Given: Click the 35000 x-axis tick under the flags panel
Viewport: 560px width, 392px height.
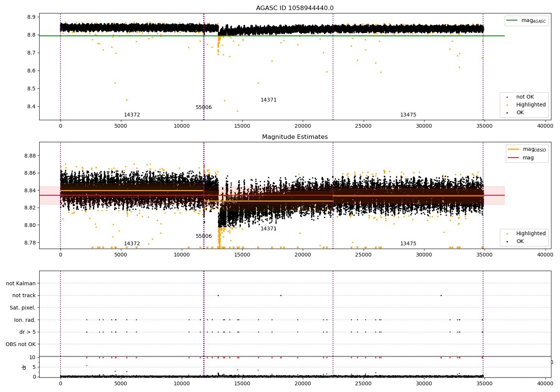Looking at the screenshot, I should coord(485,384).
